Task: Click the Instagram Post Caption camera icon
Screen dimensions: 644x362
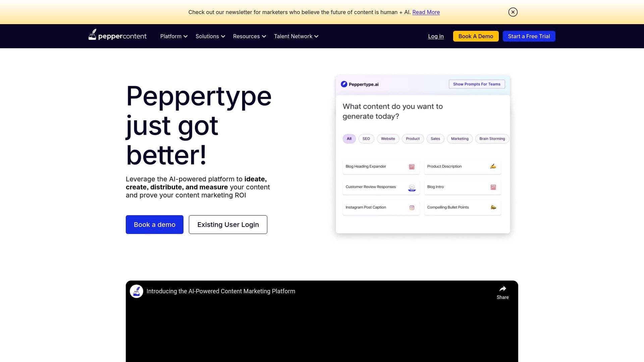Action: (412, 207)
